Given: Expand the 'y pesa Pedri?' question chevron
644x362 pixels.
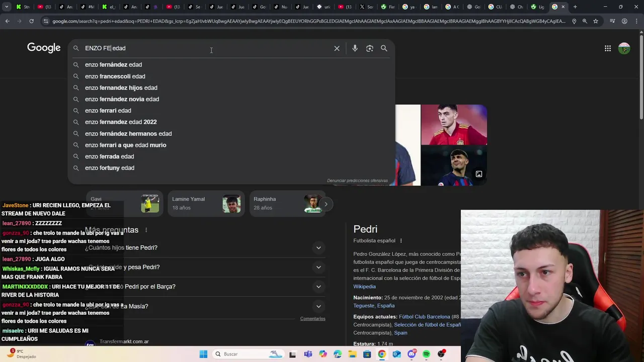Looking at the screenshot, I should (x=318, y=267).
